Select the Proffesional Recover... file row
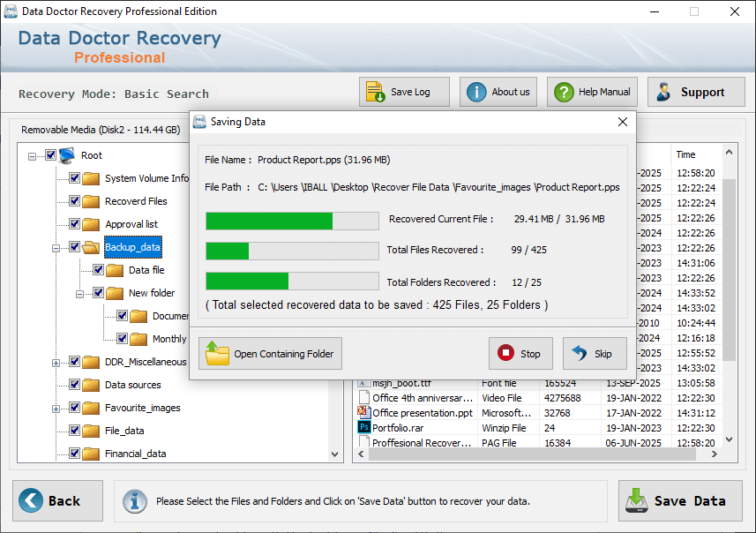 click(540, 442)
